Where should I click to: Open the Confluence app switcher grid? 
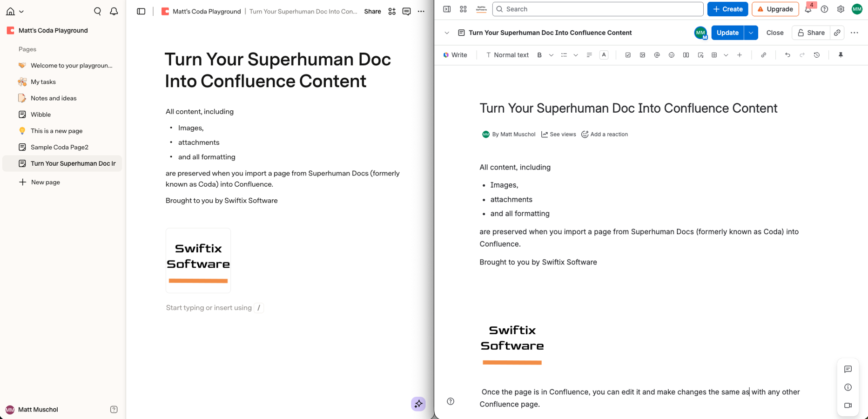[x=463, y=9]
